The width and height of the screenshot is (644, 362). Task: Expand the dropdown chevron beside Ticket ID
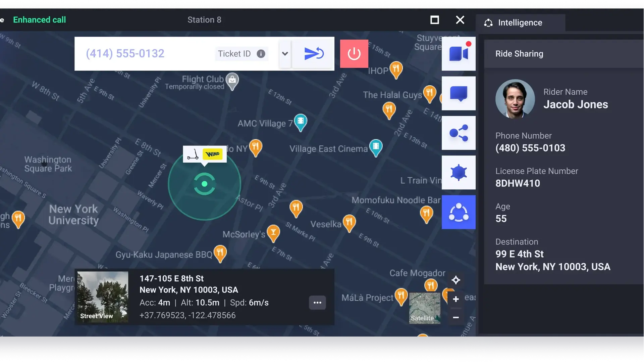pos(285,54)
